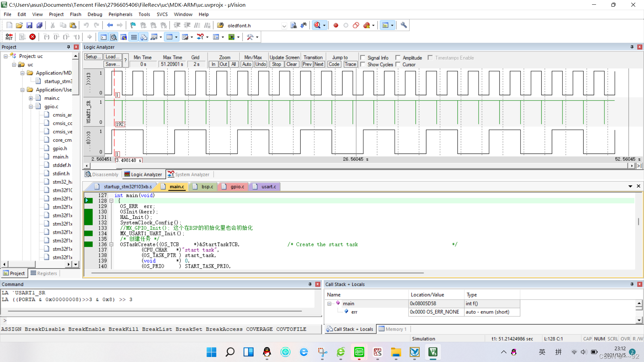Toggle the Symbols window icon

coord(124,37)
